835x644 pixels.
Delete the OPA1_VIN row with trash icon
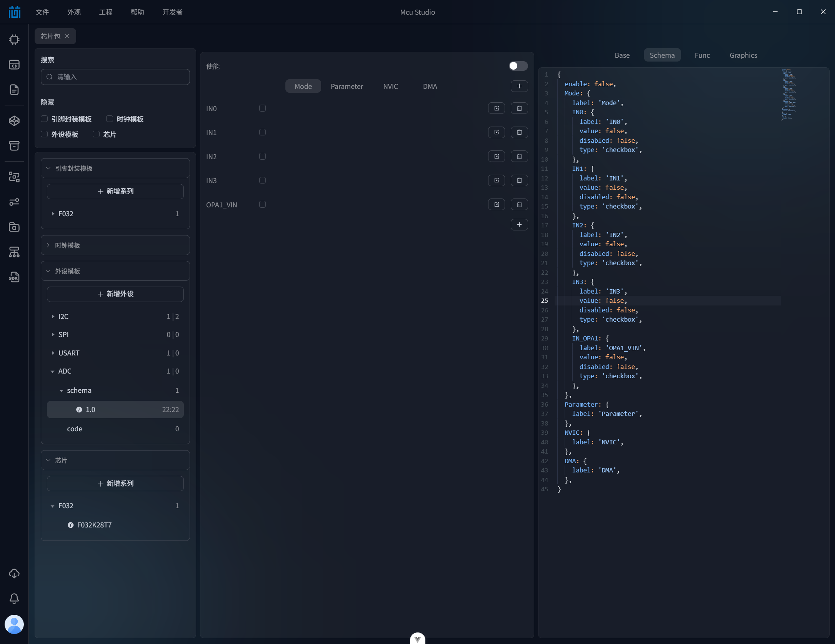[519, 205]
